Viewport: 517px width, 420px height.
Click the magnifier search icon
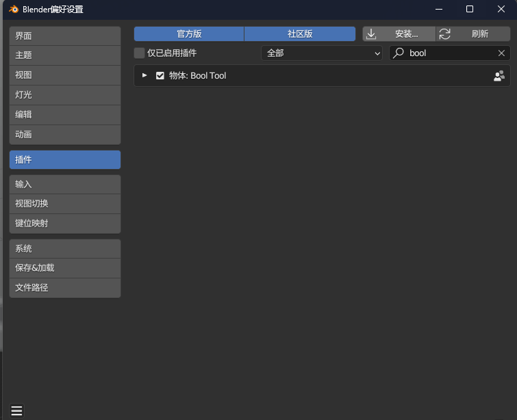[x=399, y=53]
